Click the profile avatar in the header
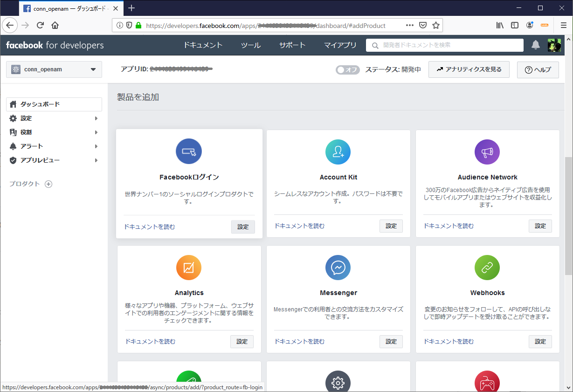Image resolution: width=573 pixels, height=392 pixels. pyautogui.click(x=554, y=45)
